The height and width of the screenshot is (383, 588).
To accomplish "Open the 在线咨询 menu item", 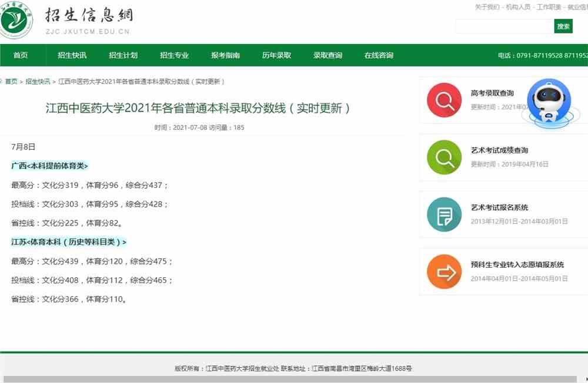I will coord(379,55).
